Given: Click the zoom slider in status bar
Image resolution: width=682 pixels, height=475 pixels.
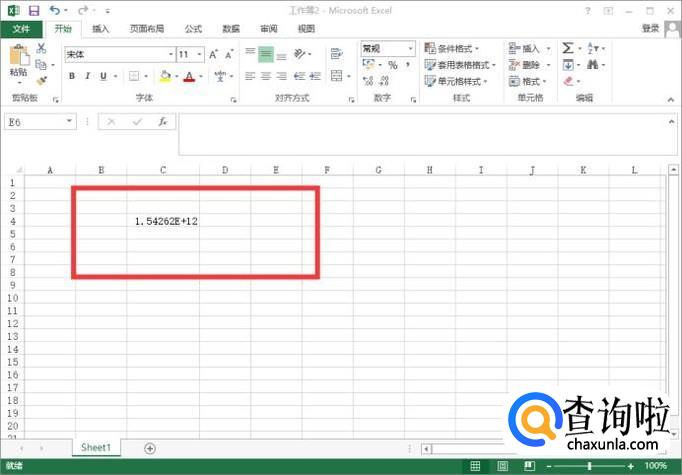Looking at the screenshot, I should (x=590, y=467).
